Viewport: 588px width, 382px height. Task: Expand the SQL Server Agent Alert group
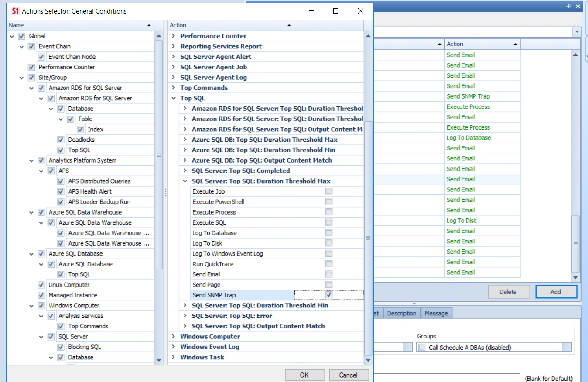click(174, 57)
